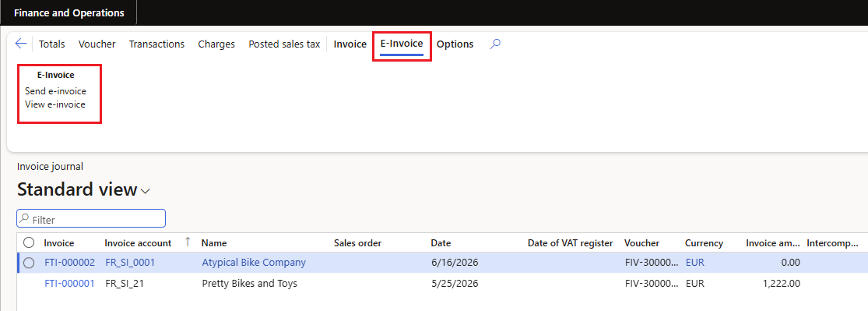Click the Date column header

pyautogui.click(x=441, y=243)
